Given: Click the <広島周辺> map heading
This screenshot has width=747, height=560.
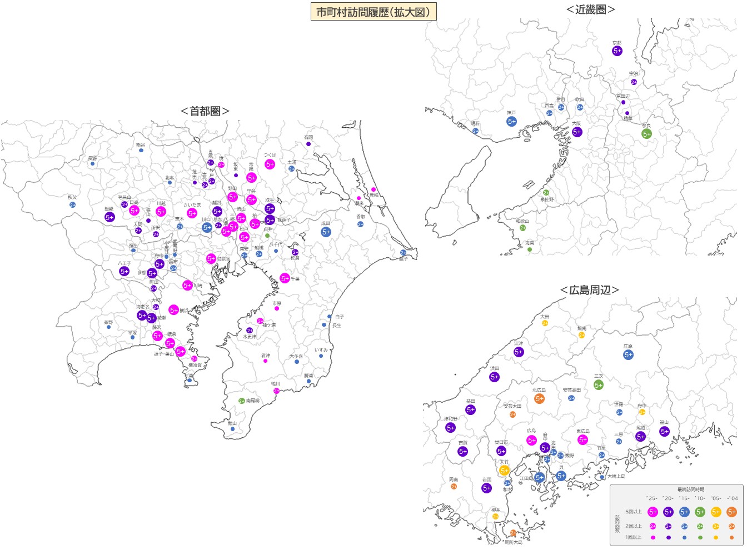Looking at the screenshot, I should point(589,290).
